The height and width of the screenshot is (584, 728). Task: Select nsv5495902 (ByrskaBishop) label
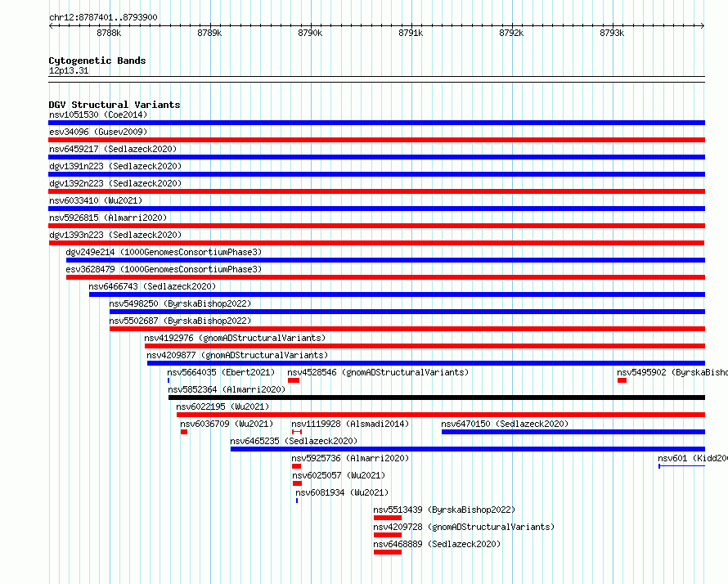click(x=672, y=372)
